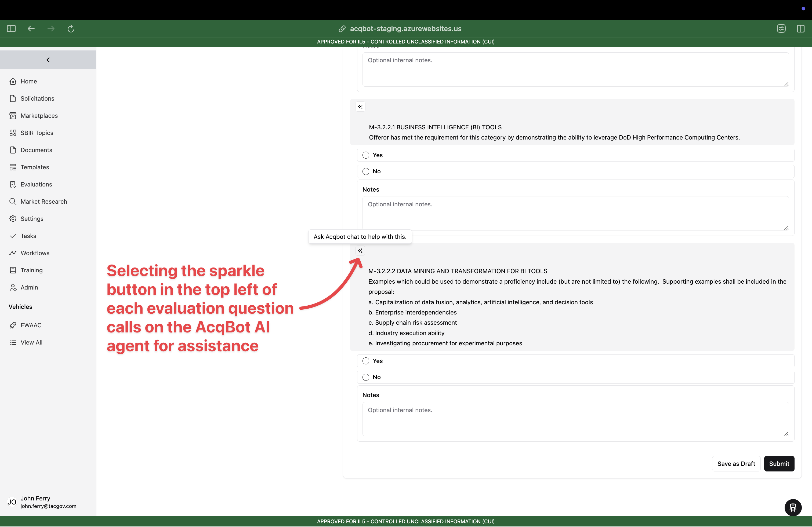Collapse the left sidebar with chevron

point(48,60)
